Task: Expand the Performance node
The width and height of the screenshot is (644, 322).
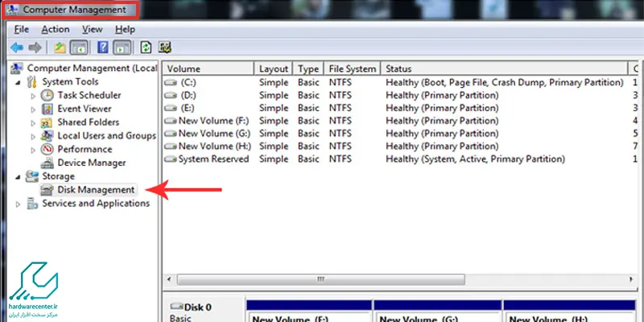Action: click(x=33, y=150)
